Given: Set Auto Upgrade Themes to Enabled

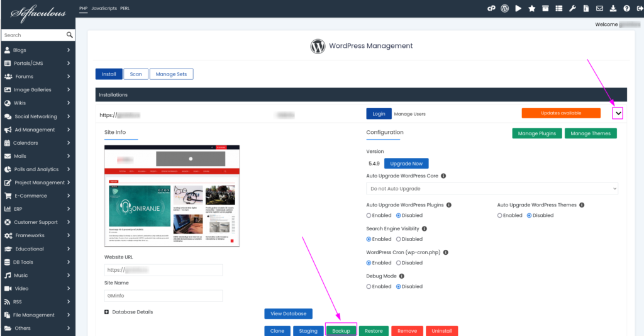Looking at the screenshot, I should 500,216.
